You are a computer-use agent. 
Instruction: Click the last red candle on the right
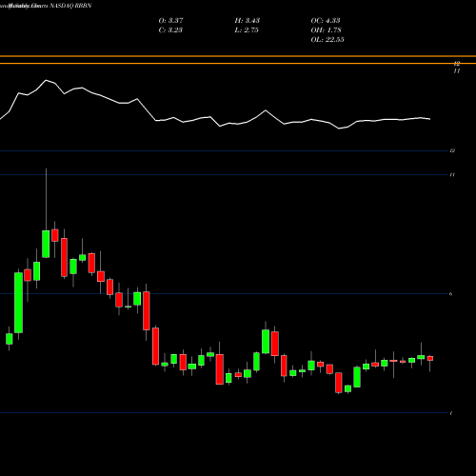[x=430, y=358]
